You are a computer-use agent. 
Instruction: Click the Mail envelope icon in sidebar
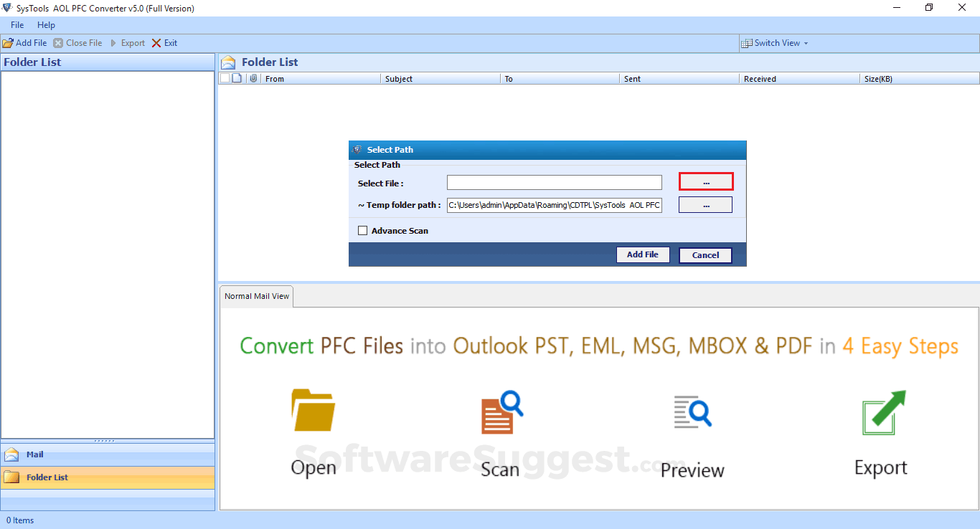(11, 454)
